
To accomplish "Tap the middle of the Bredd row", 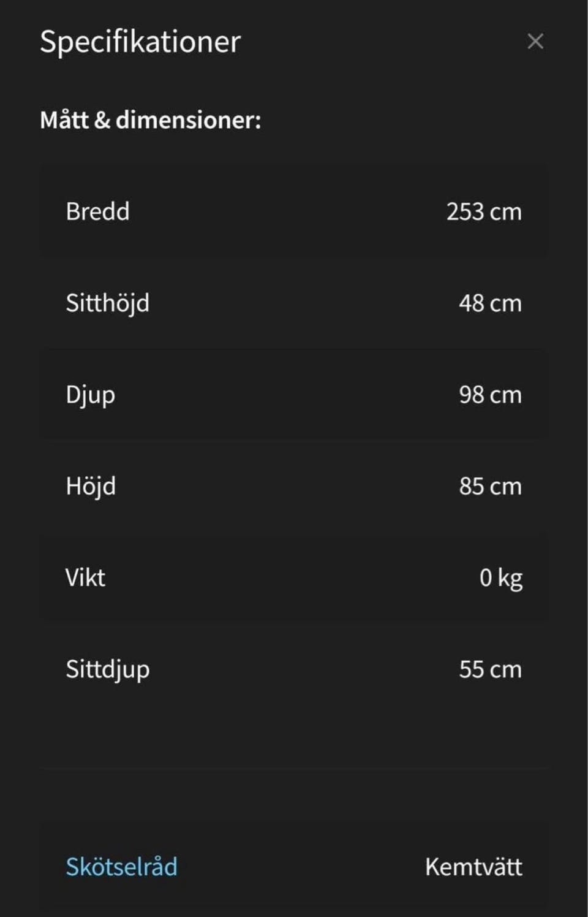I will coord(294,211).
